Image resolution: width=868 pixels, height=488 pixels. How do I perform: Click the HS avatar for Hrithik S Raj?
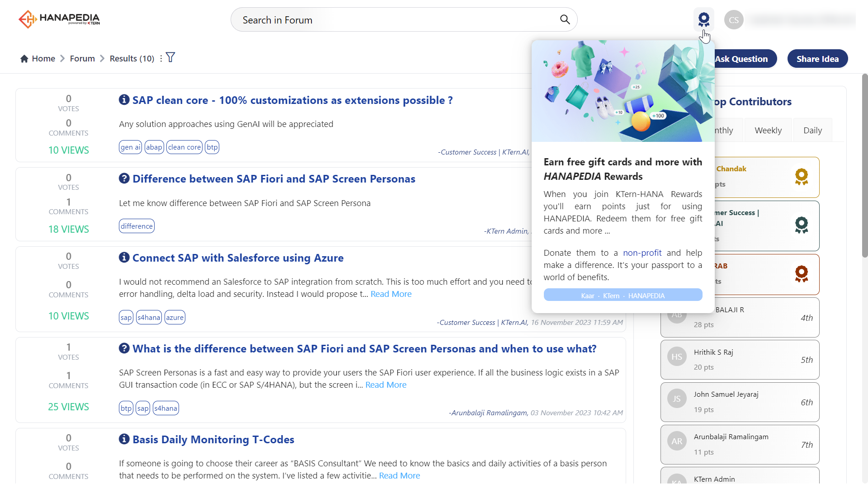click(x=677, y=357)
